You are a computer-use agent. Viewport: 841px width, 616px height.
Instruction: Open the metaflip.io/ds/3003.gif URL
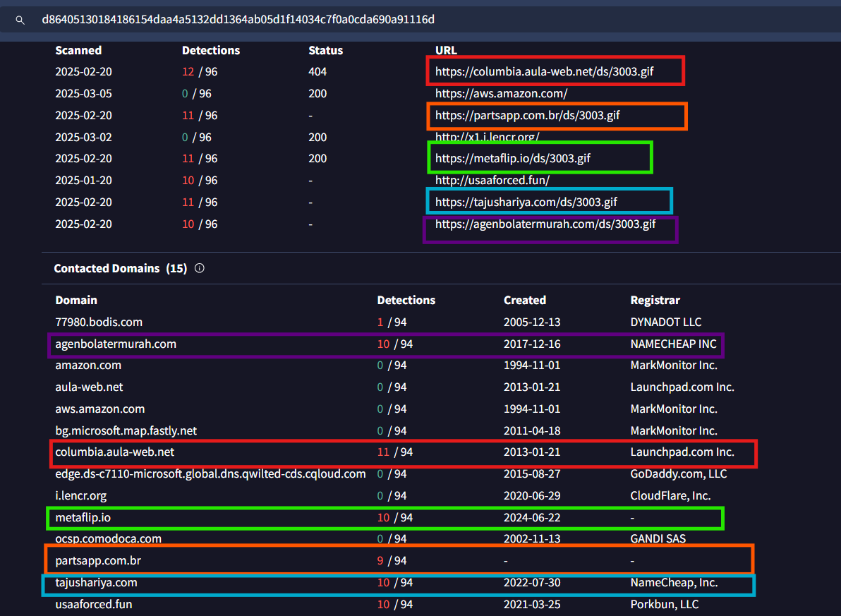click(513, 158)
